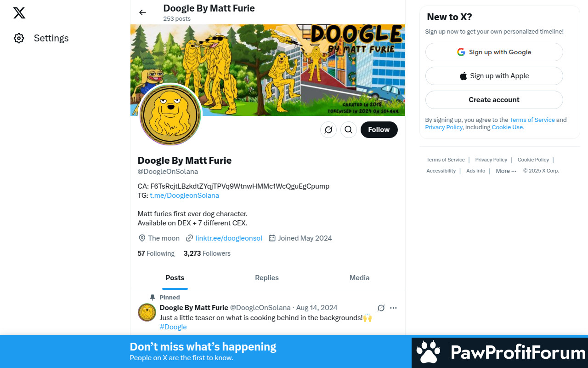Sign up with Apple

tap(494, 76)
